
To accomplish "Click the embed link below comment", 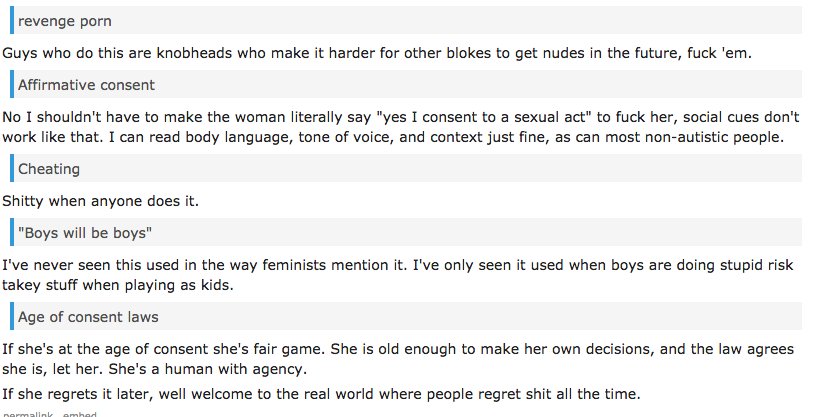I will pyautogui.click(x=80, y=414).
